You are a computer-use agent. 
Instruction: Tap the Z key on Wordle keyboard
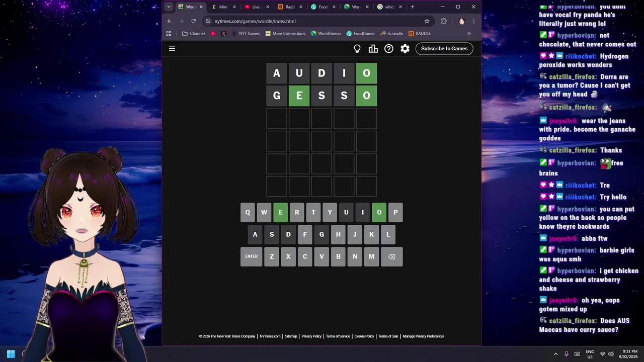(272, 256)
